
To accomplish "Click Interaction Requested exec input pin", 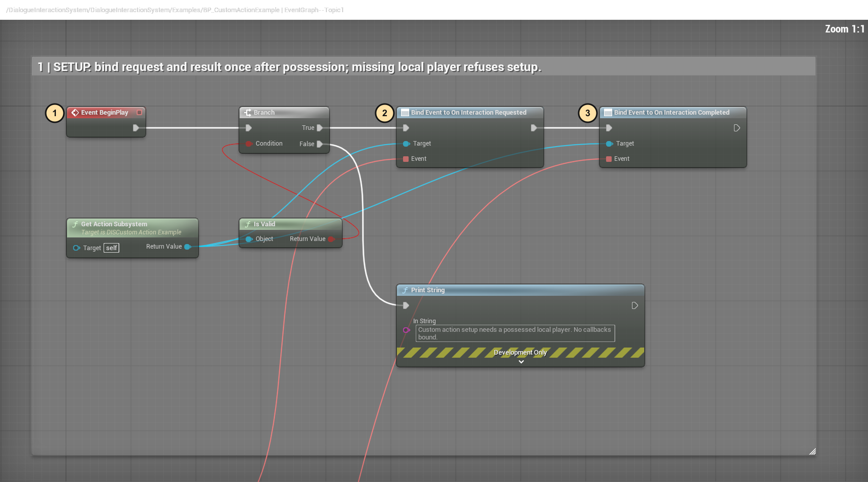I will coord(406,128).
